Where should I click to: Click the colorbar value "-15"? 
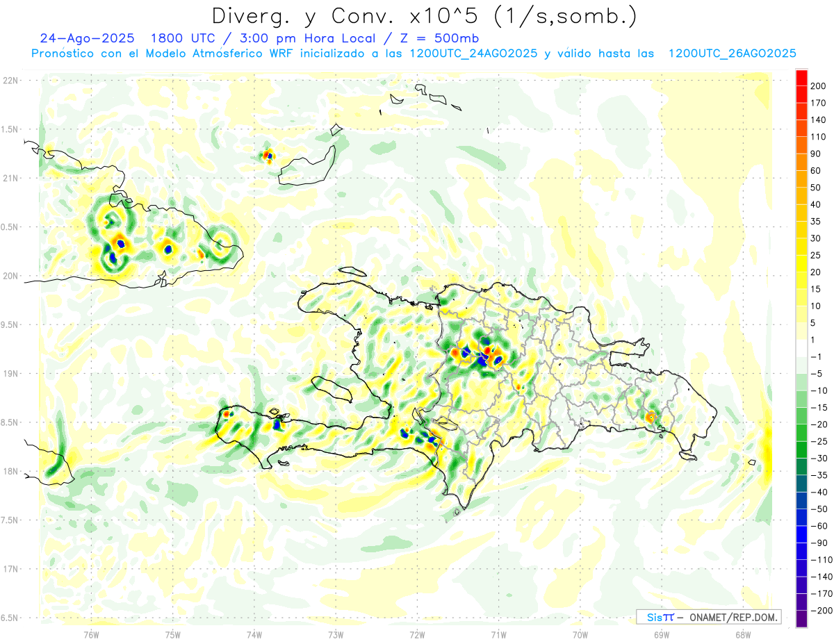click(819, 408)
